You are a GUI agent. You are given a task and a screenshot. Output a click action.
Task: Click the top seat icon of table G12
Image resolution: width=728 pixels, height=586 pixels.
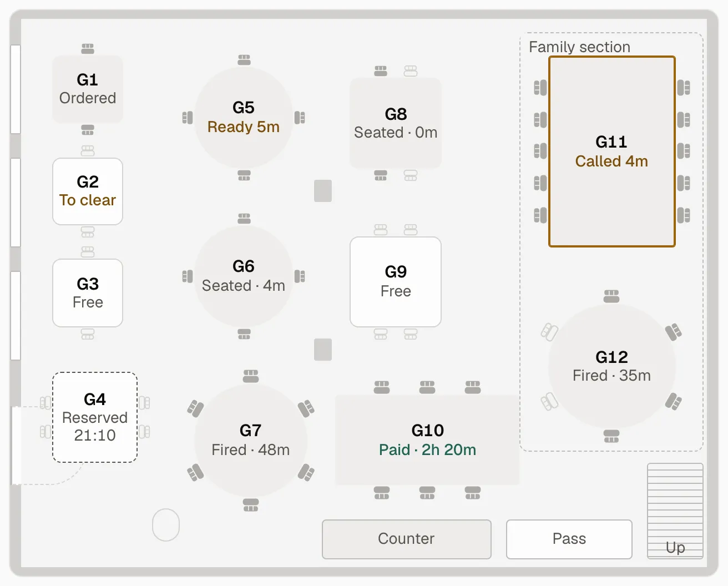[x=611, y=296]
